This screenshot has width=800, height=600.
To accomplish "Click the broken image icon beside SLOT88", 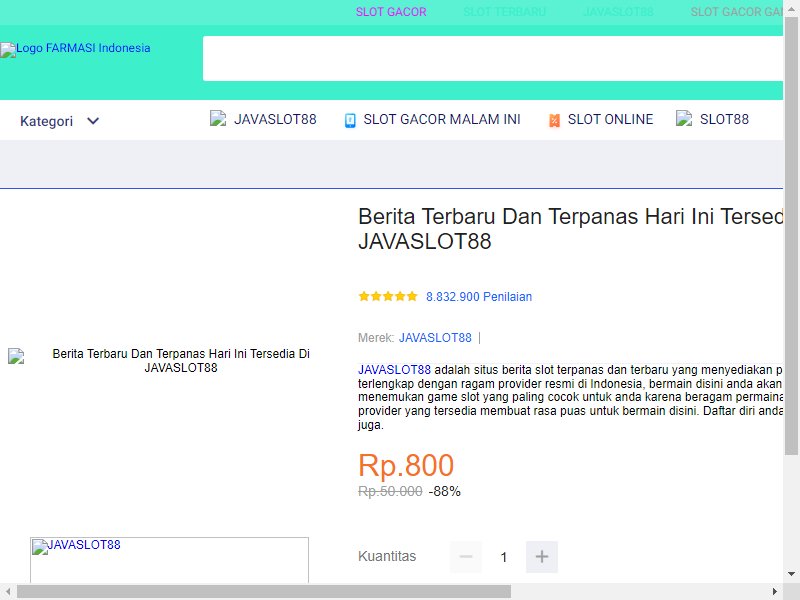I will point(684,118).
